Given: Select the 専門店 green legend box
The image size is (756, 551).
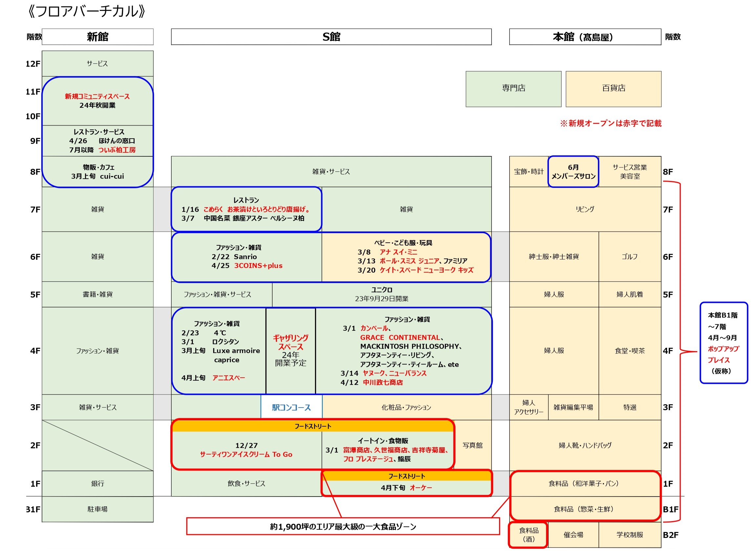Looking at the screenshot, I should [x=514, y=89].
